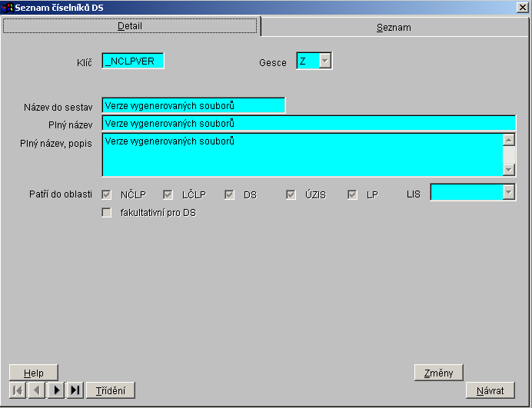The image size is (532, 408).
Task: Select the Detail tab
Action: tap(130, 26)
